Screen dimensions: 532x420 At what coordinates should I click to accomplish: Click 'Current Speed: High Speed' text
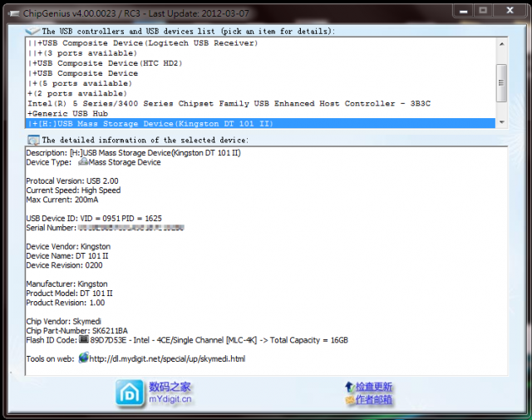[73, 190]
